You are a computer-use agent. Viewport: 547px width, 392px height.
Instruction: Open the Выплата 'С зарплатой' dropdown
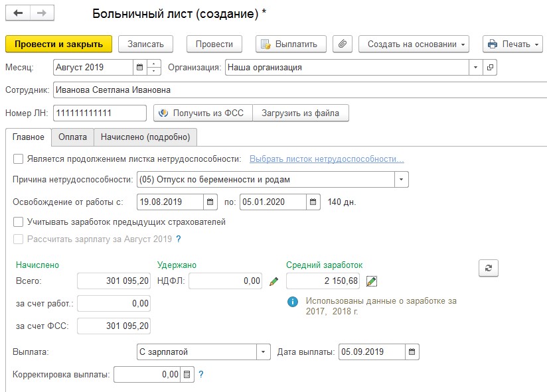(264, 352)
